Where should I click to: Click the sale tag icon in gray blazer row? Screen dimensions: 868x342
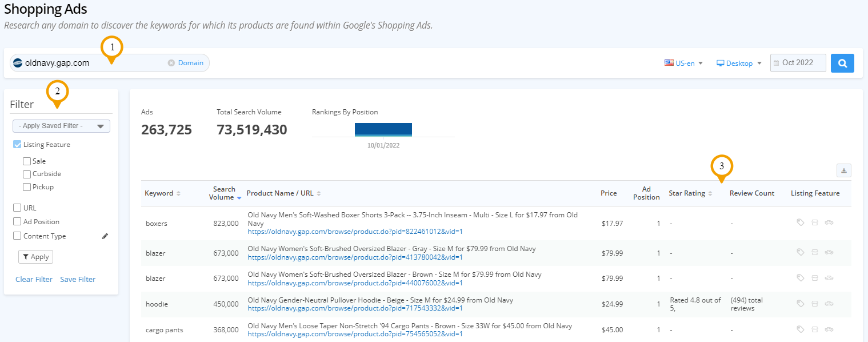[801, 252]
